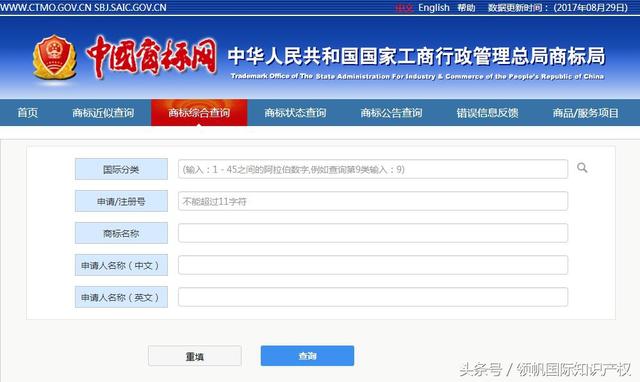Image resolution: width=640 pixels, height=382 pixels.
Task: Click the 重填 reset button
Action: [x=195, y=356]
